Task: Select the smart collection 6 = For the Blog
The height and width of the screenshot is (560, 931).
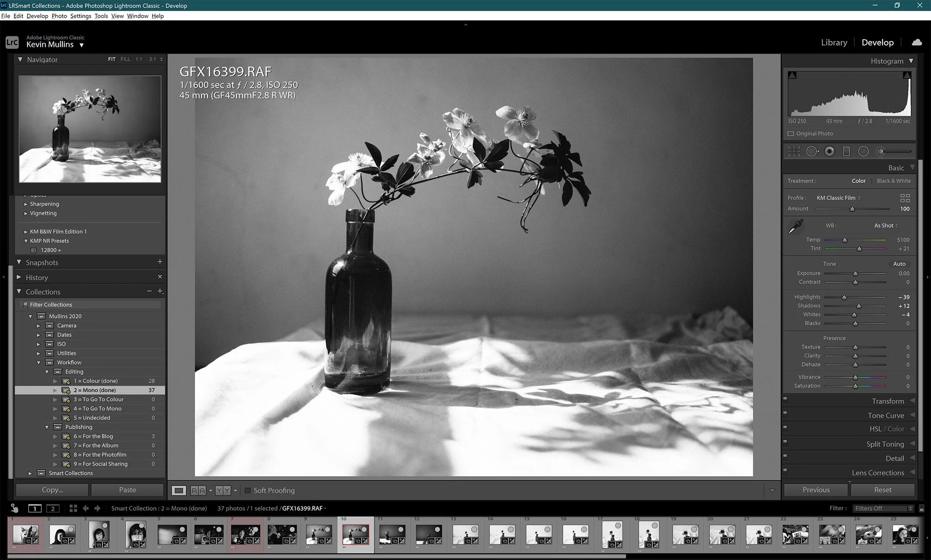Action: click(x=94, y=436)
